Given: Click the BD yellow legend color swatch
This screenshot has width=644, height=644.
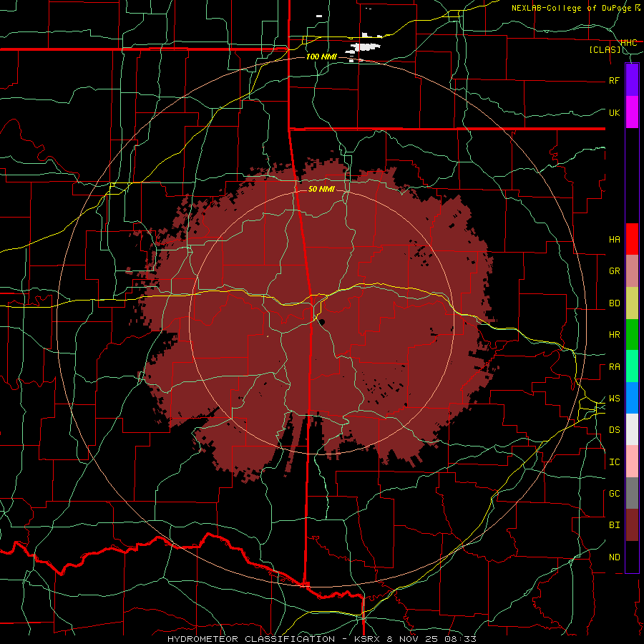Looking at the screenshot, I should (x=632, y=303).
